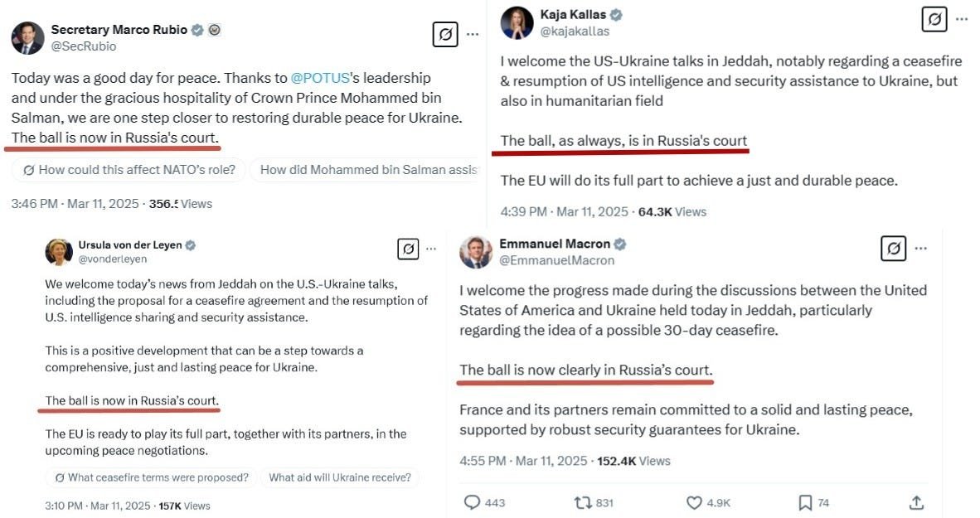Viewport: 980px width, 518px height.
Task: Open Grok icon on Kaja Kallas's post
Action: 934,19
